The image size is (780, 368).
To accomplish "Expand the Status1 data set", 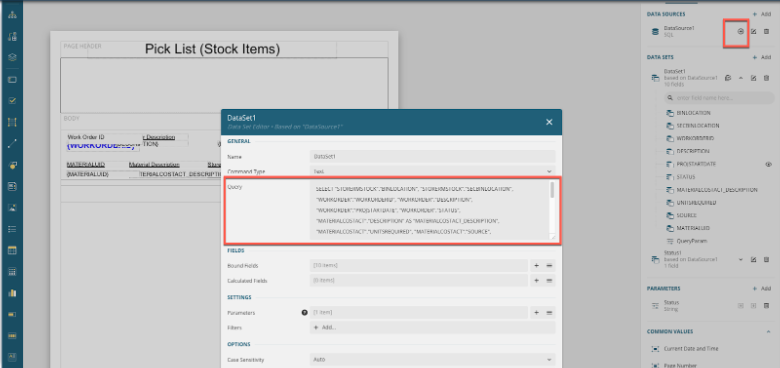I will 740,260.
